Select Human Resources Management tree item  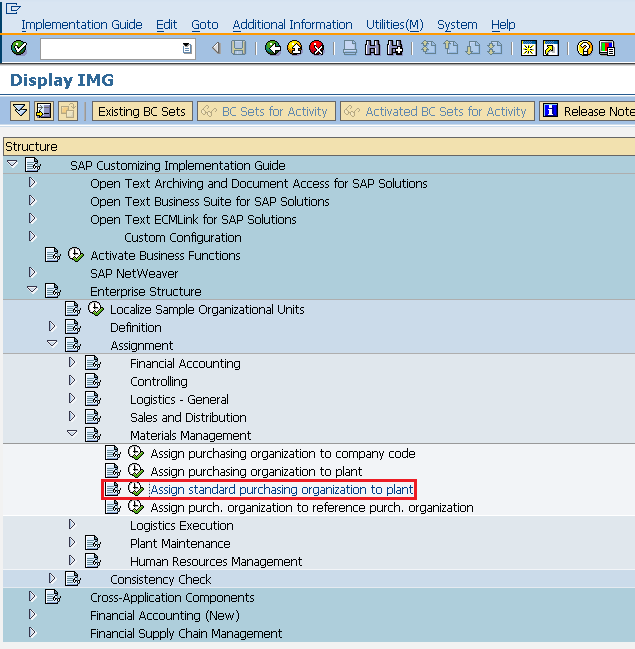pyautogui.click(x=216, y=562)
